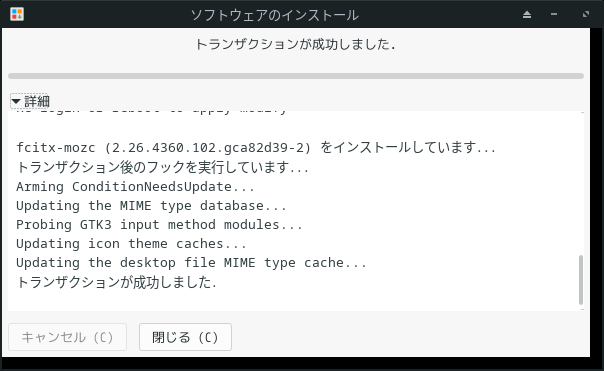
Task: Click the 詳細 expander label
Action: (x=37, y=101)
